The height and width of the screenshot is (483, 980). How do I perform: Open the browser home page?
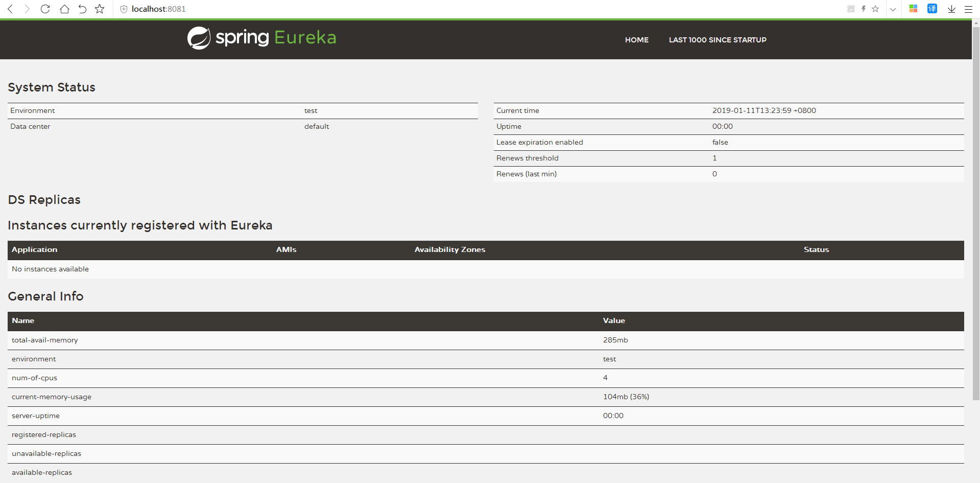click(x=64, y=9)
